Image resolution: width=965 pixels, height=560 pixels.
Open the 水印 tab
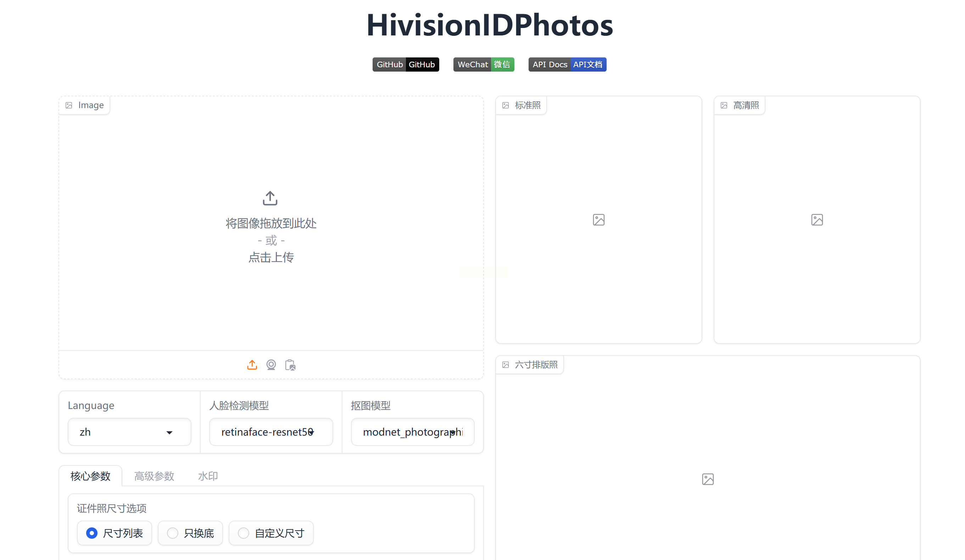pyautogui.click(x=207, y=476)
